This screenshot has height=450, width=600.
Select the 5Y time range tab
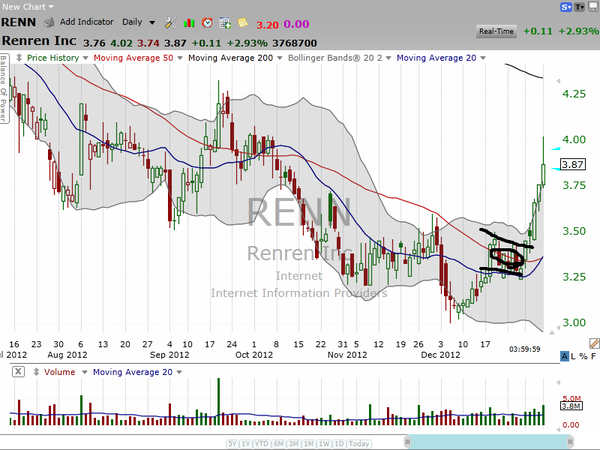[x=232, y=444]
